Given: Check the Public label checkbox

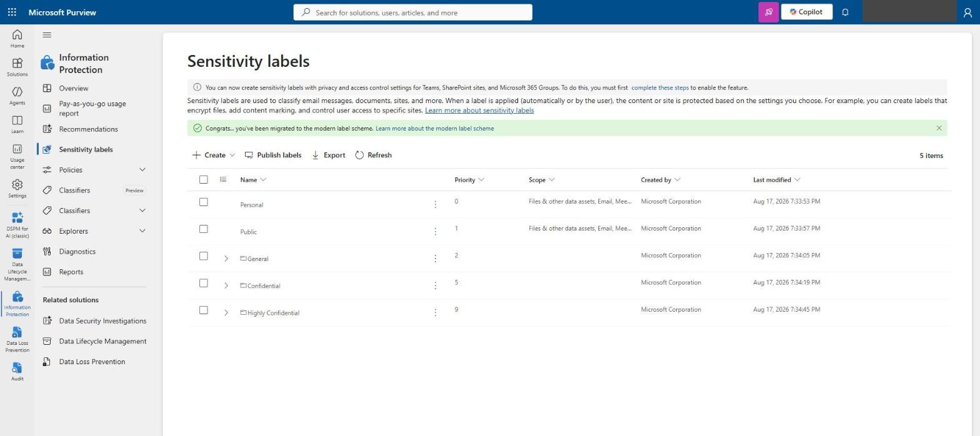Looking at the screenshot, I should pos(203,229).
